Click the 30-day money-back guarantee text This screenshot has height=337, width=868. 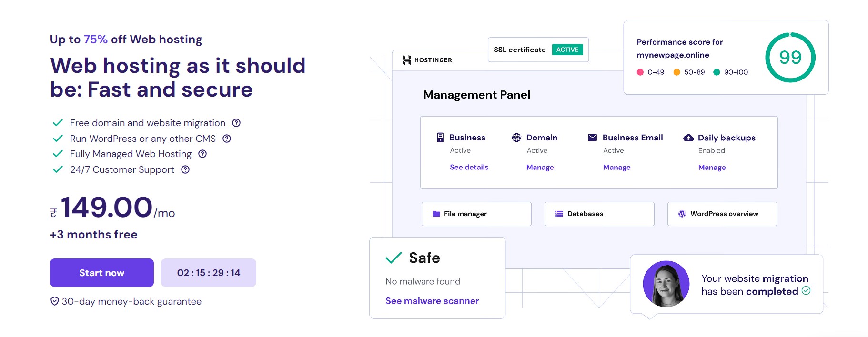coord(131,301)
